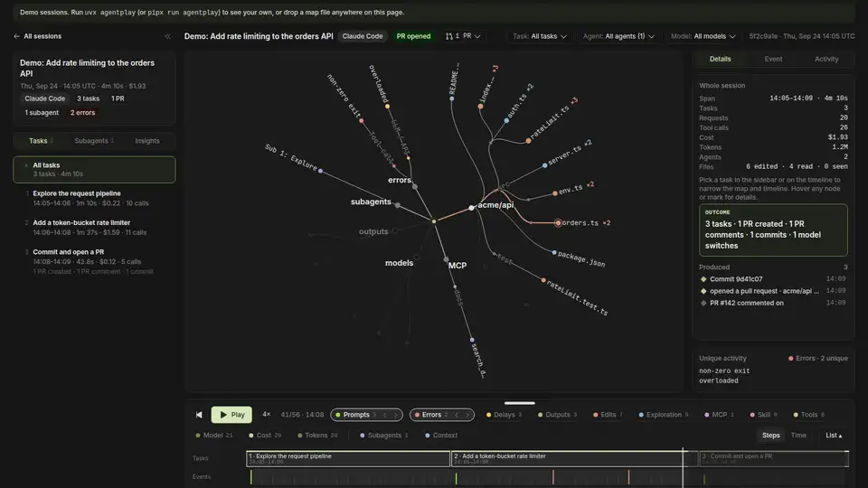Jump to start with skip-back icon
Image resolution: width=868 pixels, height=488 pixels.
coord(199,415)
